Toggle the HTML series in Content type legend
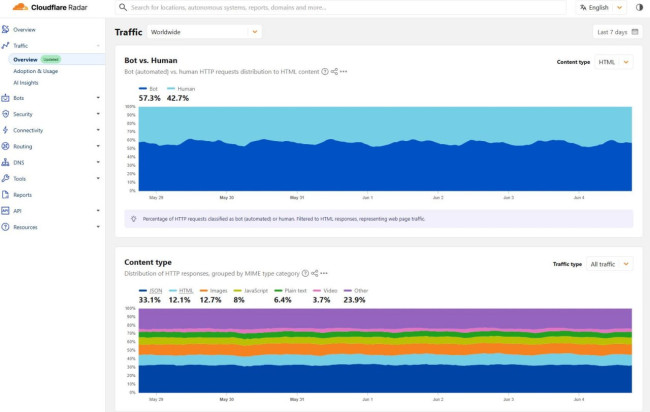650x412 pixels. click(181, 291)
